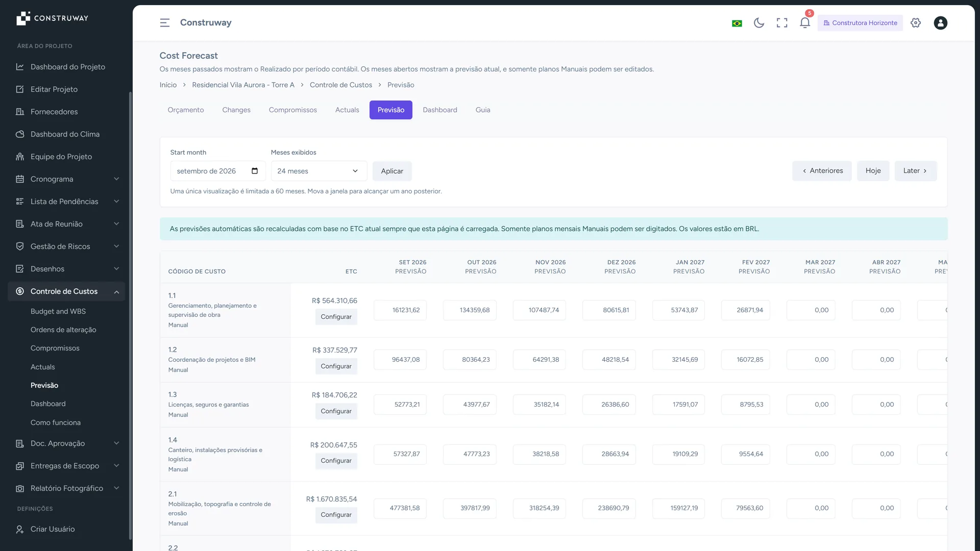This screenshot has height=551, width=980.
Task: Click Criar Usuário person icon
Action: [x=20, y=529]
